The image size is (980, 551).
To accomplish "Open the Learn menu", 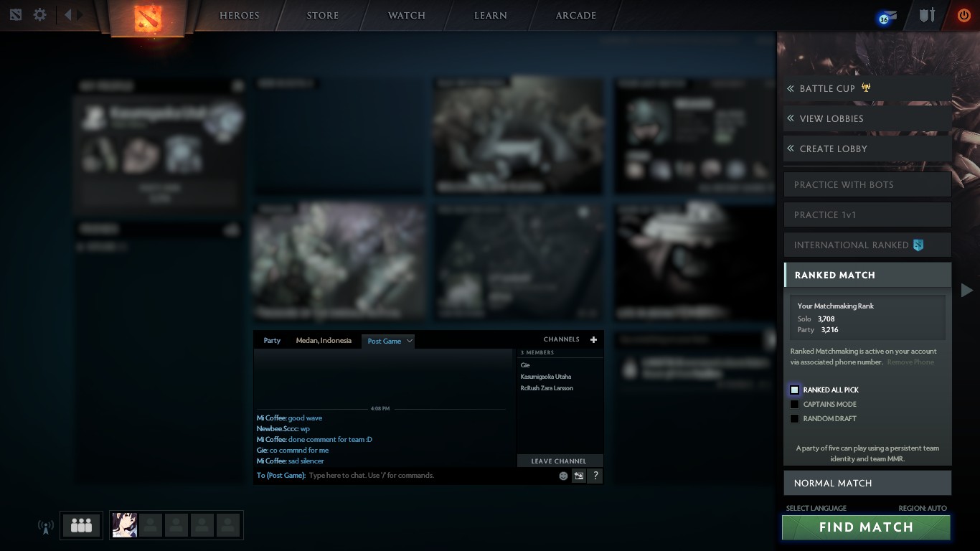I will pos(491,15).
